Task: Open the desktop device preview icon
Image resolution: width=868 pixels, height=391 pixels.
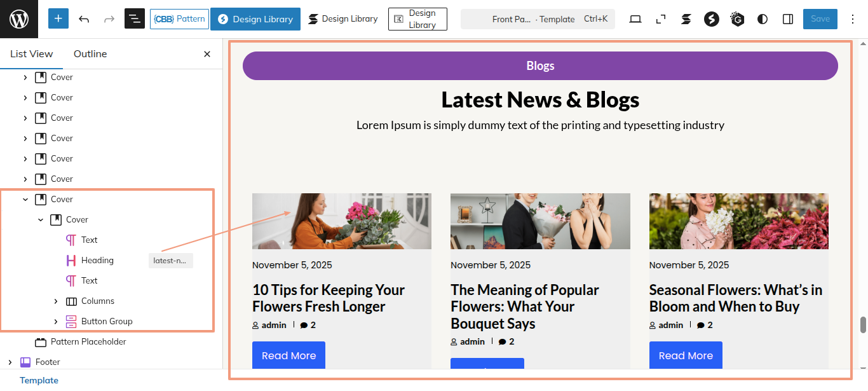Action: 635,19
